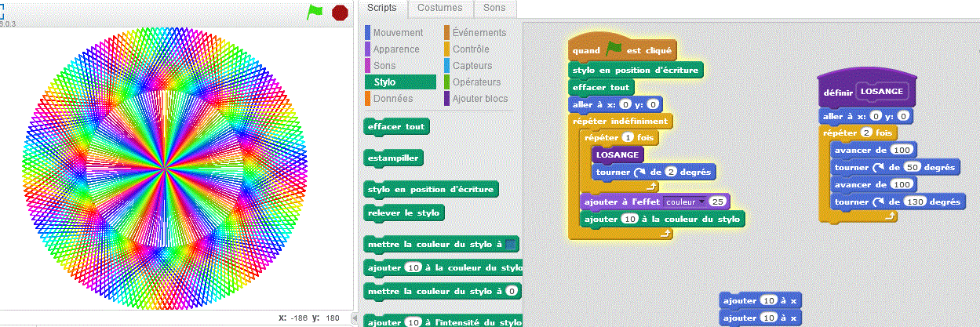Click the clockwise arrow in 'tourner de 50 degrés'
980x327 pixels.
click(x=877, y=168)
